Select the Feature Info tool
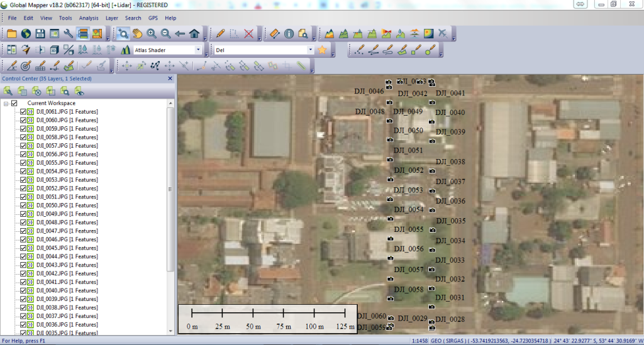Viewport: 644px width, 345px height. [289, 33]
